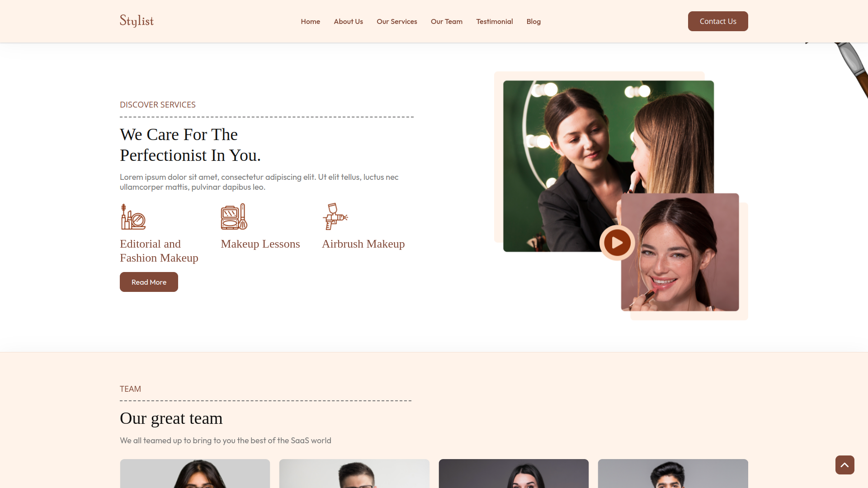Viewport: 868px width, 488px height.
Task: Select the first team member card
Action: [x=195, y=473]
